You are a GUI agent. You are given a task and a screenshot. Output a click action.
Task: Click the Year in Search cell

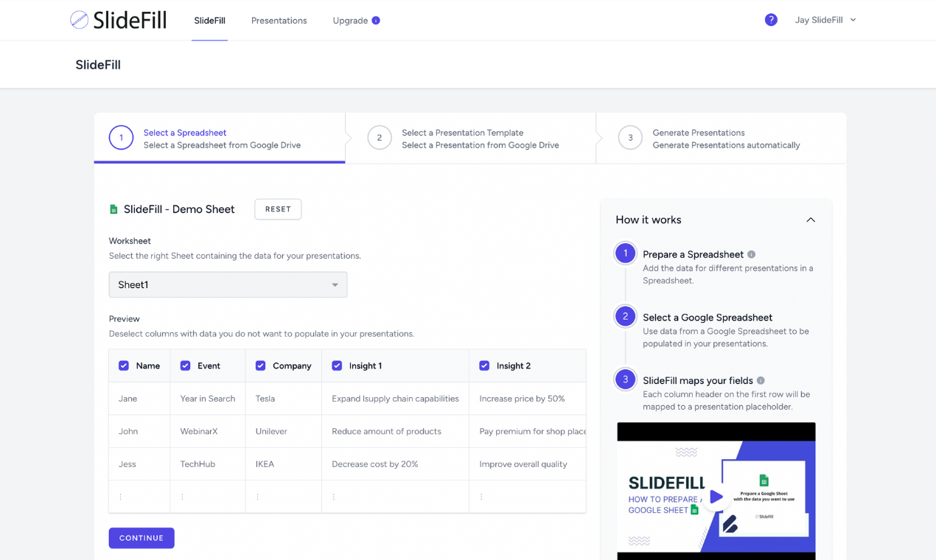[x=208, y=399]
